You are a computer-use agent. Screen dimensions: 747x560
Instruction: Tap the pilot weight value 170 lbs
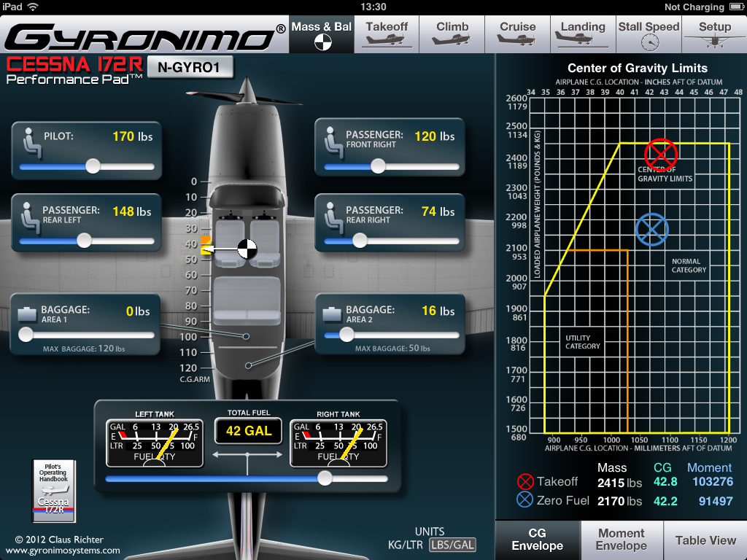point(133,136)
